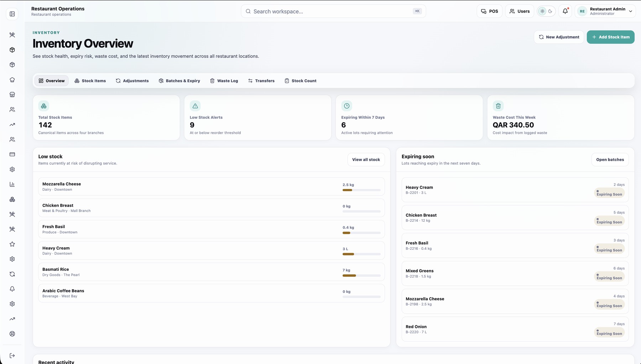The image size is (641, 364).
Task: Select Fresh Basil Produce · Downtown row
Action: (x=212, y=229)
